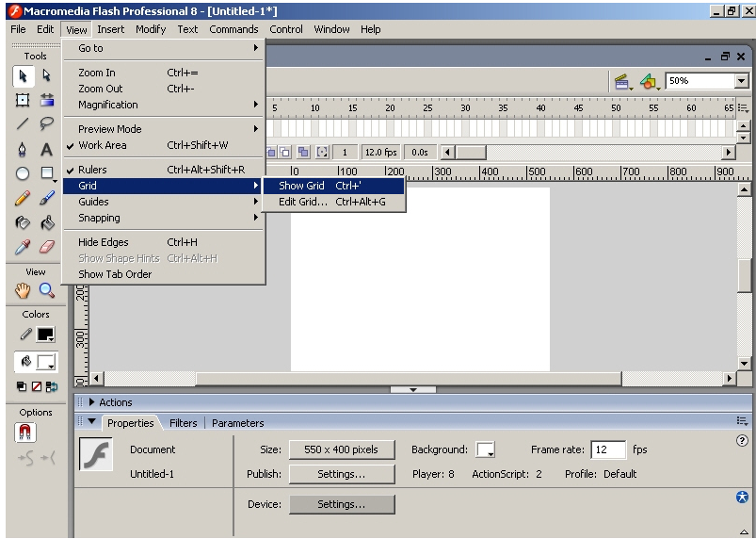This screenshot has height=539, width=756.
Task: Click the Modify Onion Markers icon
Action: click(x=322, y=153)
